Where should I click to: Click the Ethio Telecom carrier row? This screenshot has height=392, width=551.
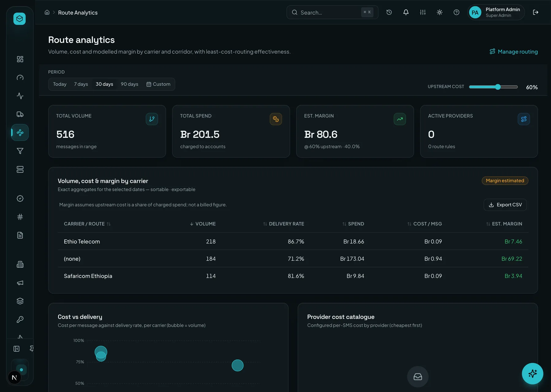[293, 241]
